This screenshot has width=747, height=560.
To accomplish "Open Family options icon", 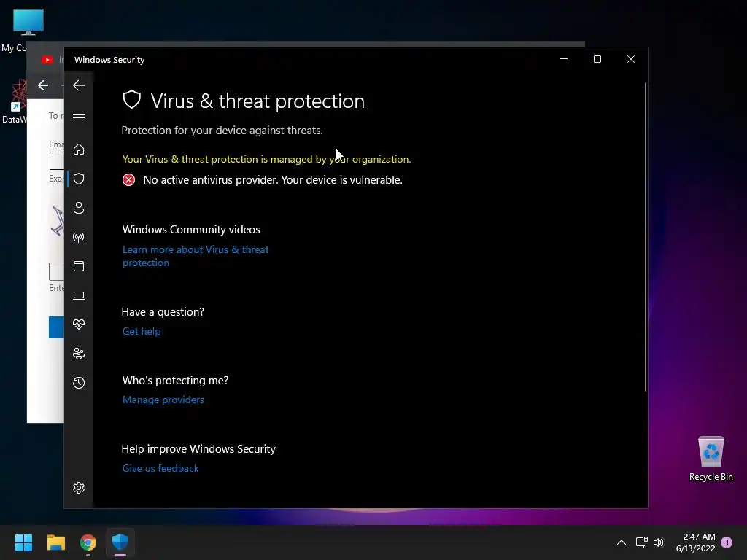I will click(79, 354).
